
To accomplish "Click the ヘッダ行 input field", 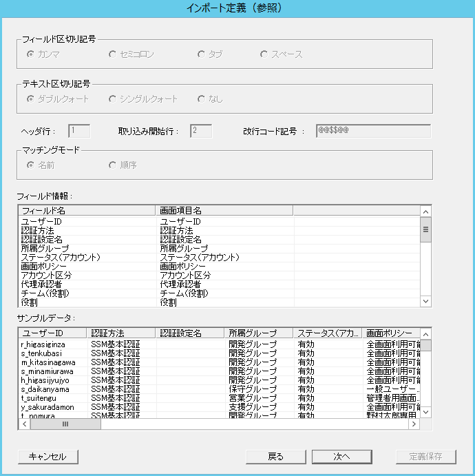I will tap(79, 131).
